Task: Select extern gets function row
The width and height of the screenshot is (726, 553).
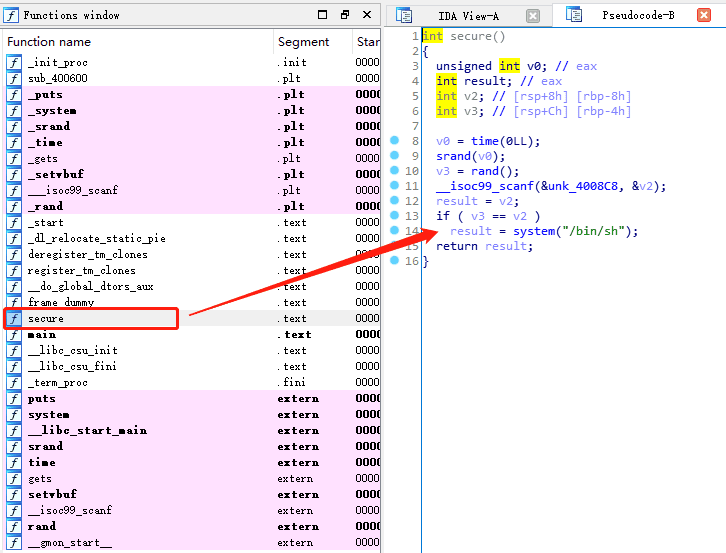Action: pyautogui.click(x=192, y=478)
